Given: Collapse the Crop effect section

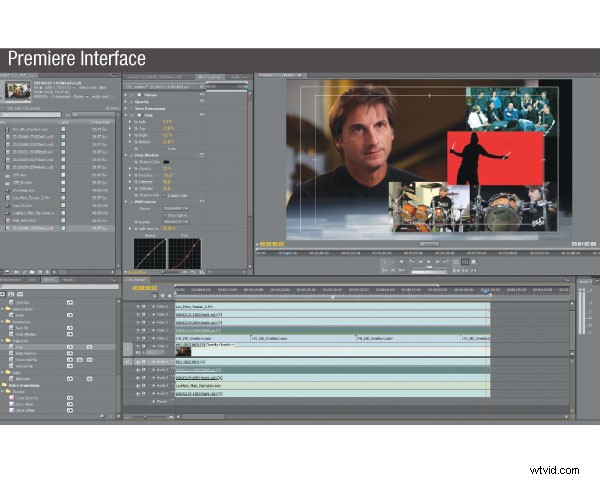Looking at the screenshot, I should (x=126, y=115).
